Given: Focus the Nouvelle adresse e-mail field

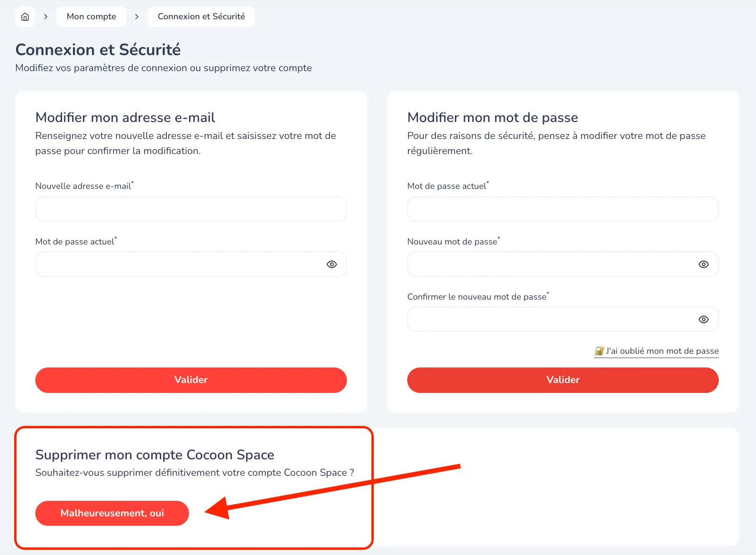Looking at the screenshot, I should (191, 209).
